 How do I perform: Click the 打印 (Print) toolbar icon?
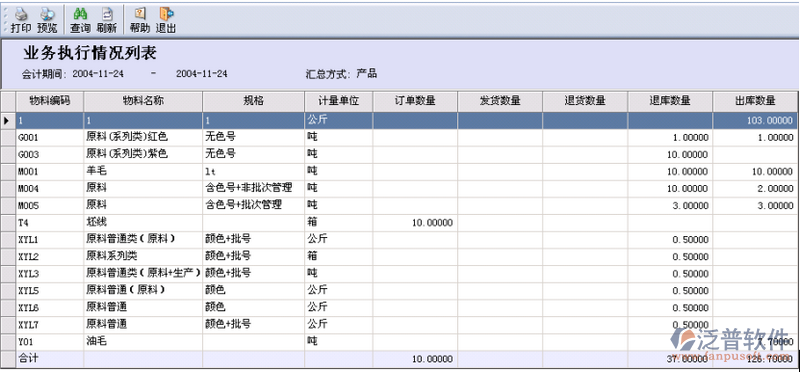click(20, 14)
